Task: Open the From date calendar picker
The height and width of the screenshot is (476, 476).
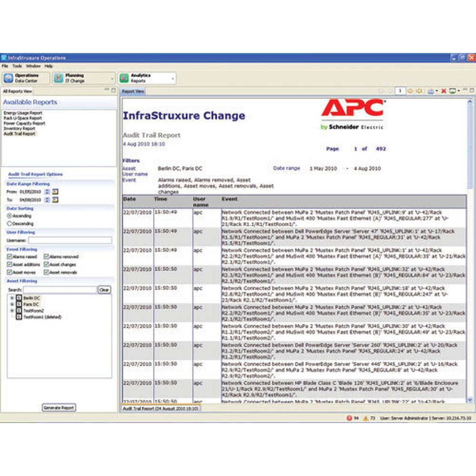Action: pos(55,192)
